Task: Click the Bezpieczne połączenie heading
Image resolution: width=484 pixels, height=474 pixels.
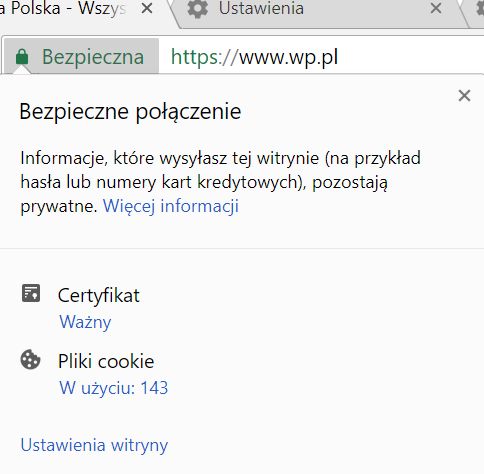Action: click(x=130, y=111)
